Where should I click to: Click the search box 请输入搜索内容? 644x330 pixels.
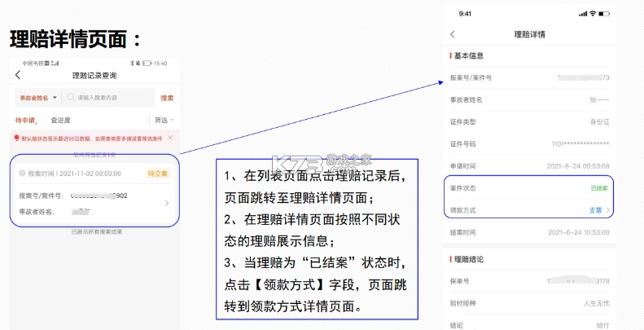(109, 98)
